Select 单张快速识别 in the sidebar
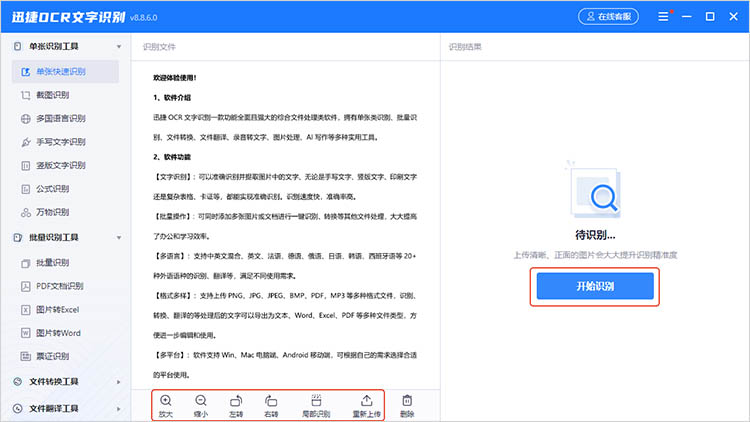The height and width of the screenshot is (422, 750). (x=65, y=72)
